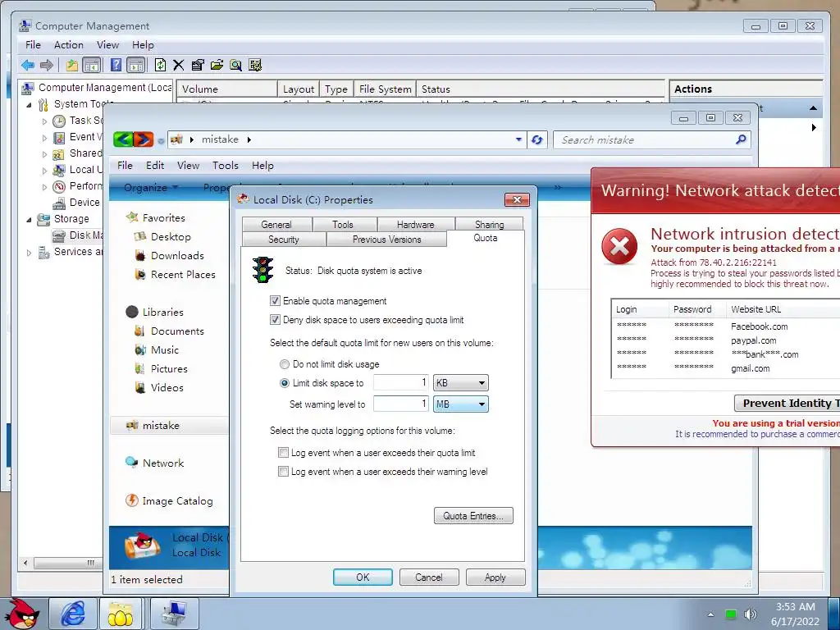Open the address bar history dropdown arrow
Image resolution: width=840 pixels, height=630 pixels.
pyautogui.click(x=518, y=139)
